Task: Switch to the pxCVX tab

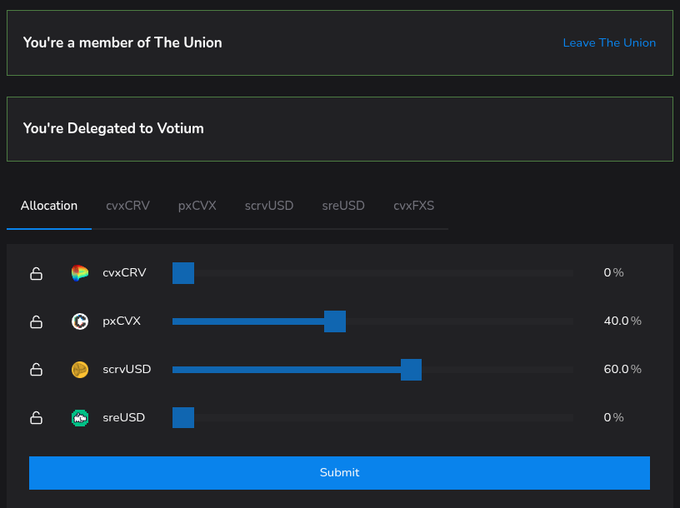Action: pos(197,206)
